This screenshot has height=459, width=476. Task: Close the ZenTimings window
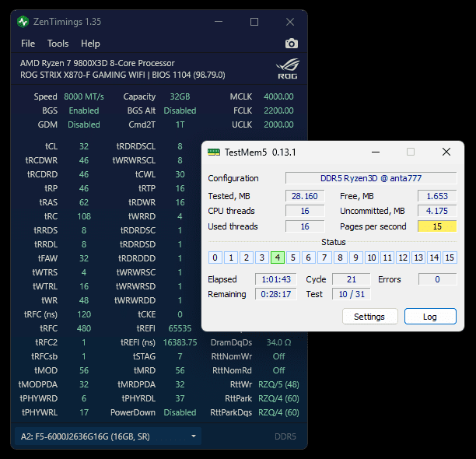click(290, 22)
